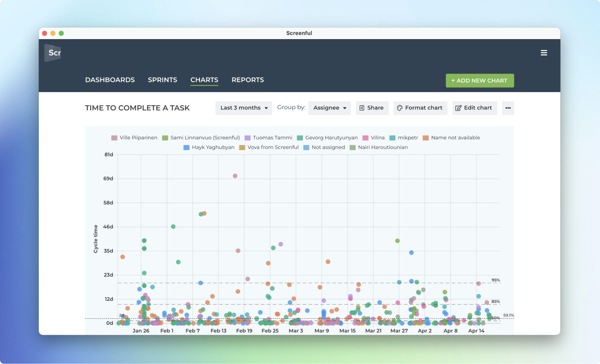Click the pencil icon in Edit chart
This screenshot has width=600, height=364.
[458, 108]
